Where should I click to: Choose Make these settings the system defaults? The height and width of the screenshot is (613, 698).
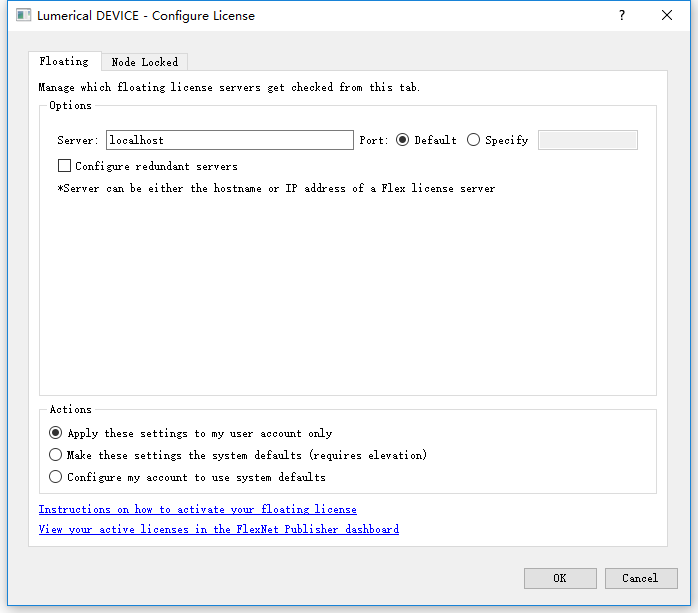point(56,455)
